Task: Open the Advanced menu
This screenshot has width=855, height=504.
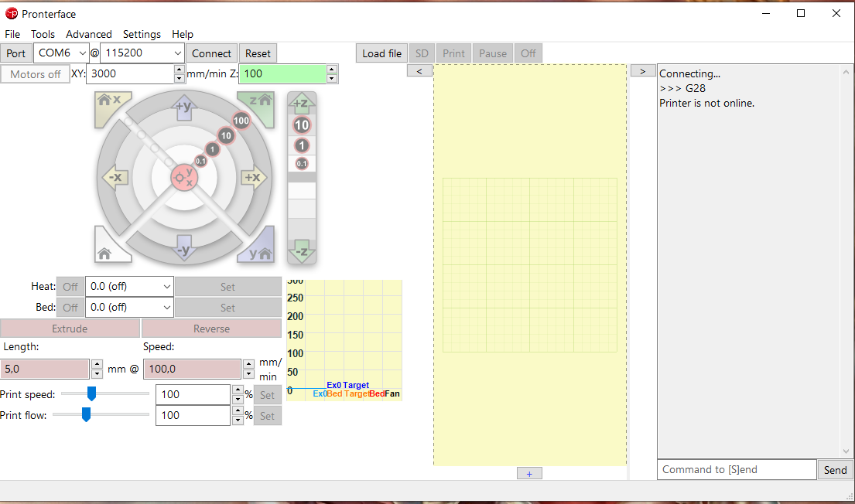Action: coord(89,34)
